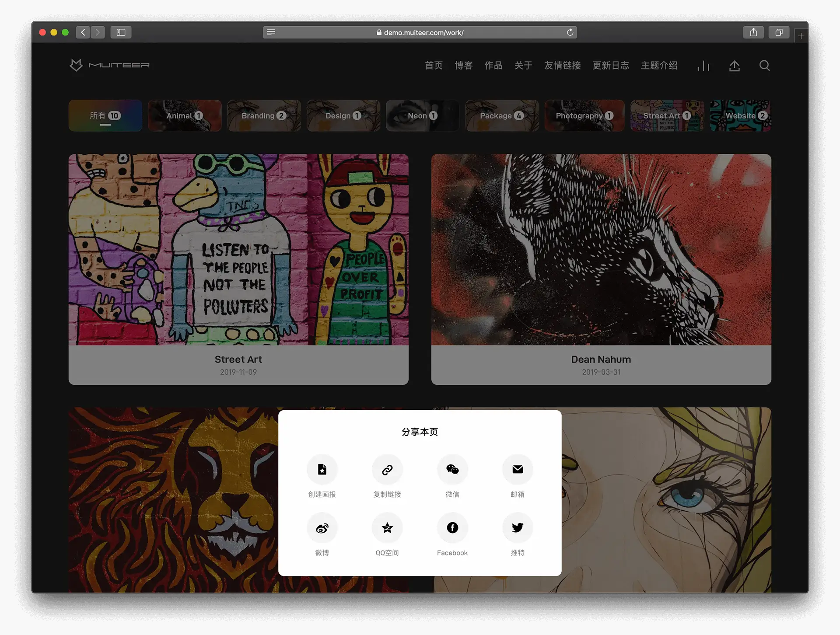Go back with Safari's back arrow
The image size is (840, 635).
pos(83,32)
